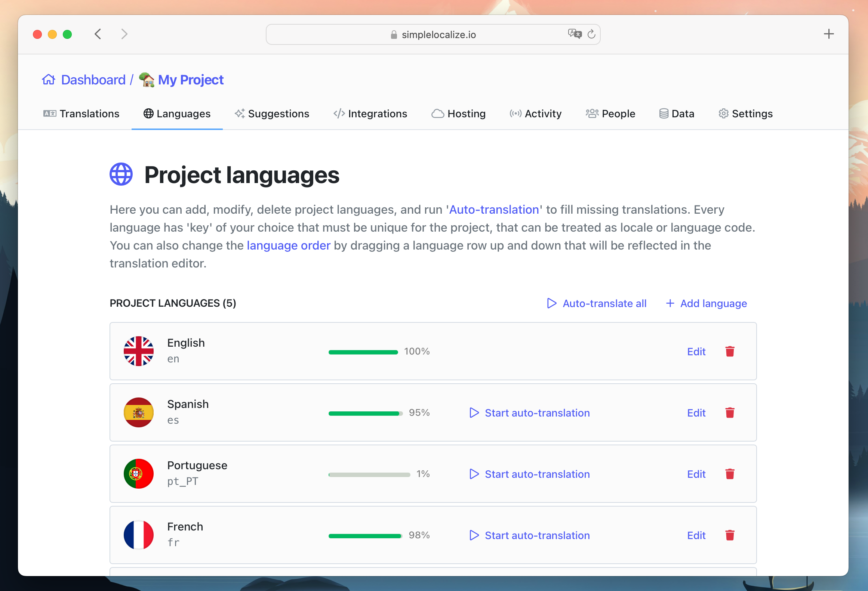The width and height of the screenshot is (868, 591).
Task: Click the delete icon for Portuguese
Action: [x=731, y=474]
